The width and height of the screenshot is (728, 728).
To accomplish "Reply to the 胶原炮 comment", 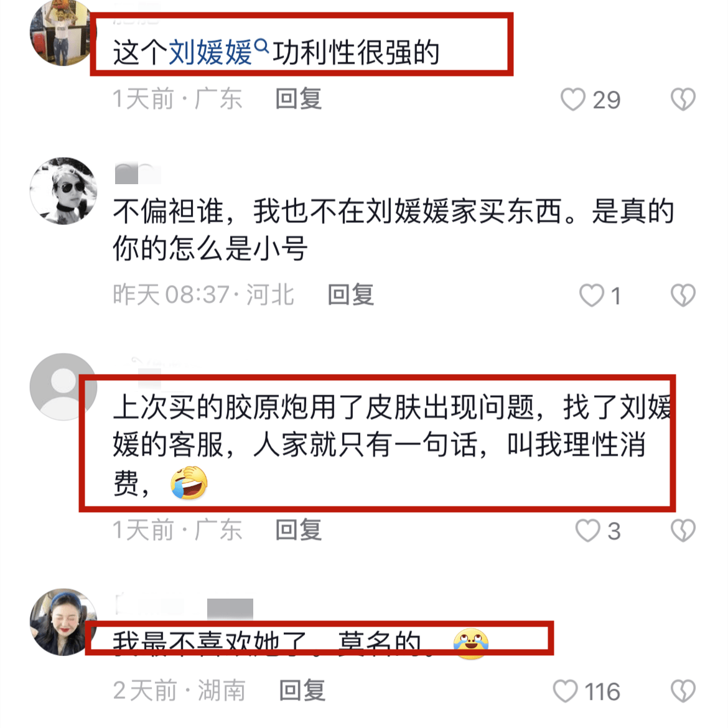I will coord(298,530).
